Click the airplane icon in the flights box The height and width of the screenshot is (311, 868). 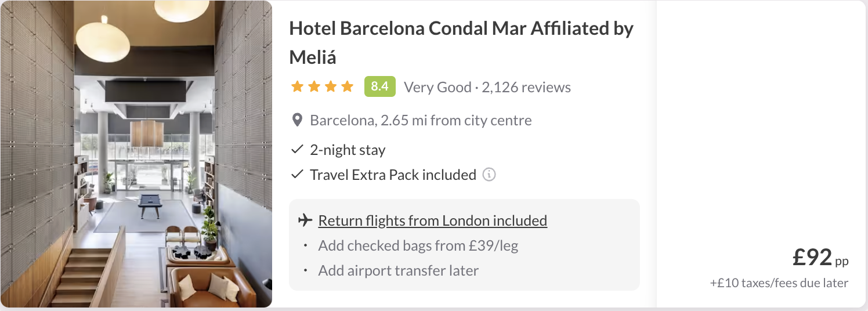pyautogui.click(x=305, y=220)
